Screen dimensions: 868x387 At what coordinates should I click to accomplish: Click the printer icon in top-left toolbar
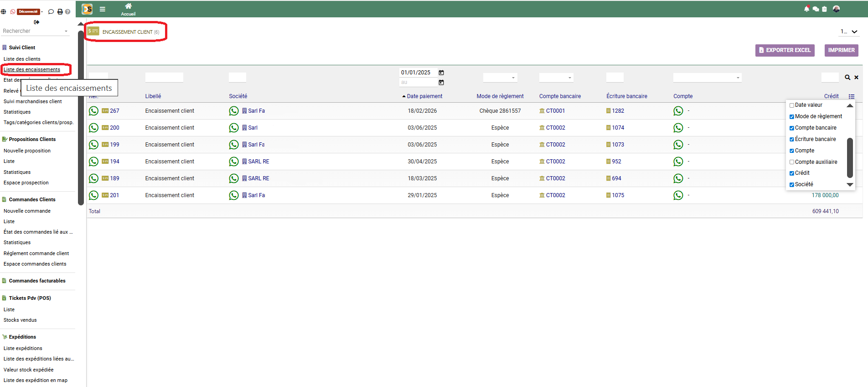tap(60, 12)
